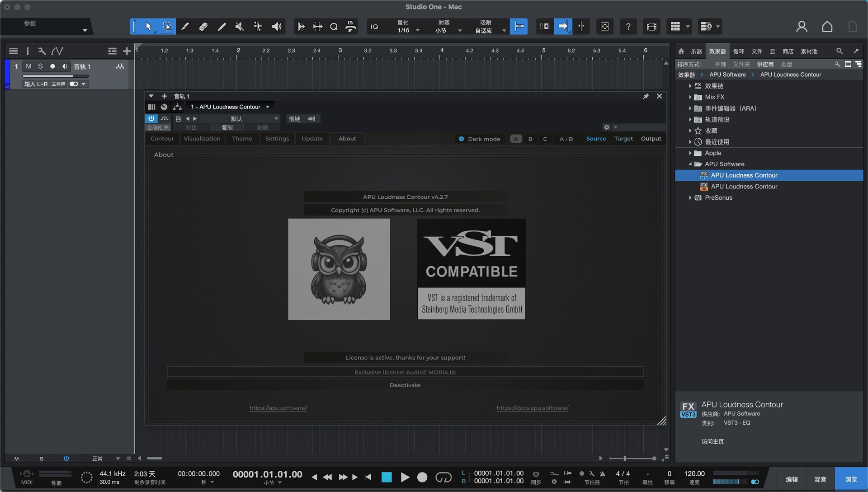Mute track 1 with the M button
The height and width of the screenshot is (492, 868).
pos(28,66)
